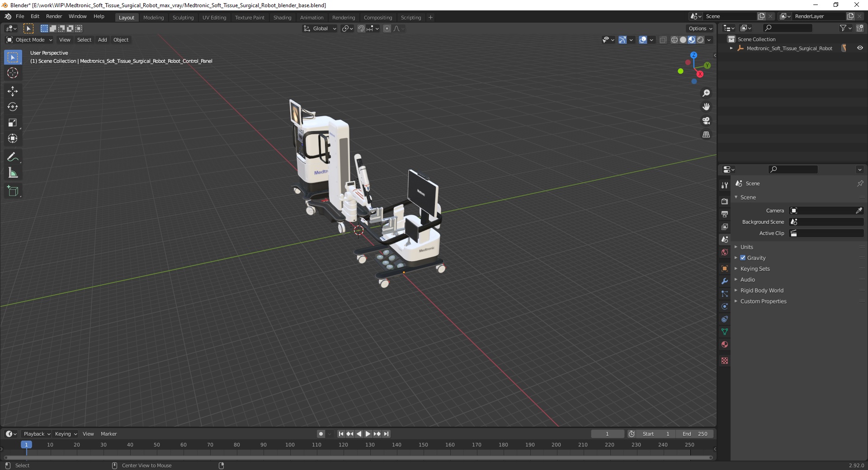Click the Keying popover button
This screenshot has width=868, height=470.
(x=66, y=434)
